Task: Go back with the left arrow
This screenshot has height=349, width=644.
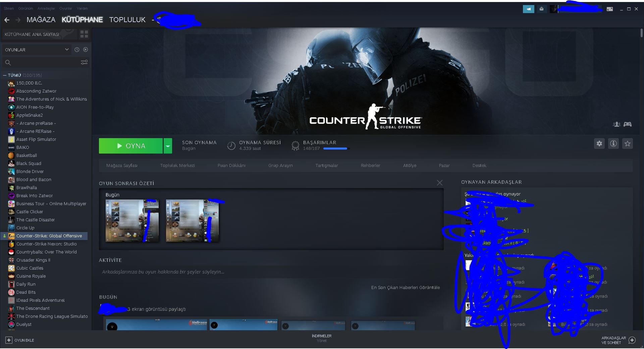Action: [7, 20]
